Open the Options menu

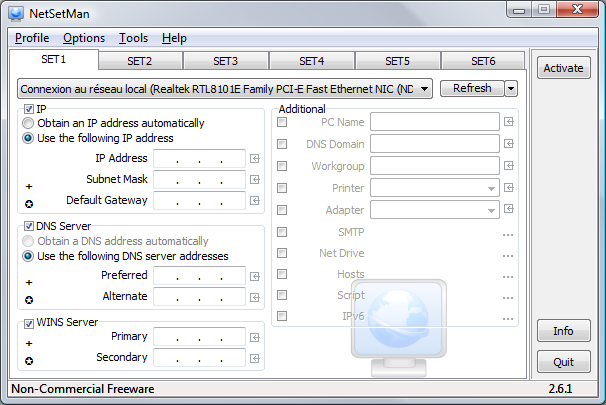tap(84, 38)
